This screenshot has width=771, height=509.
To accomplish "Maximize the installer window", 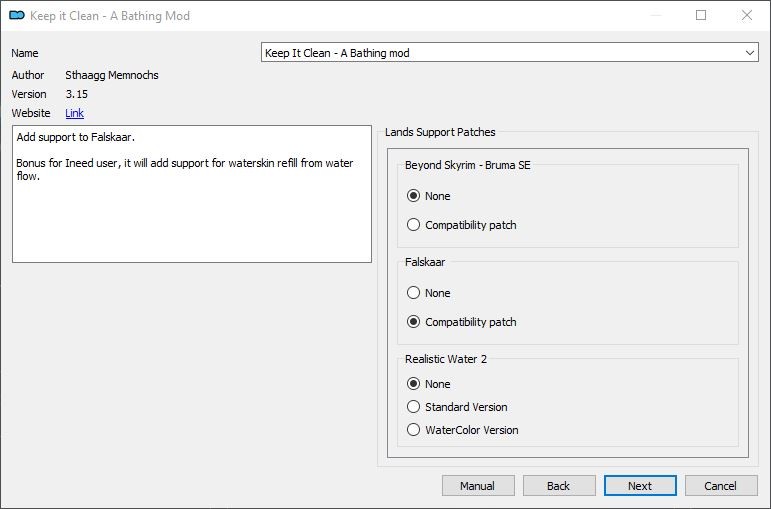I will (x=701, y=15).
